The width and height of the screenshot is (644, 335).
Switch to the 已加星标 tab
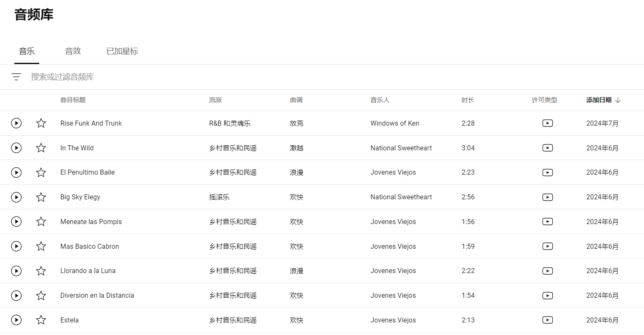pos(122,51)
